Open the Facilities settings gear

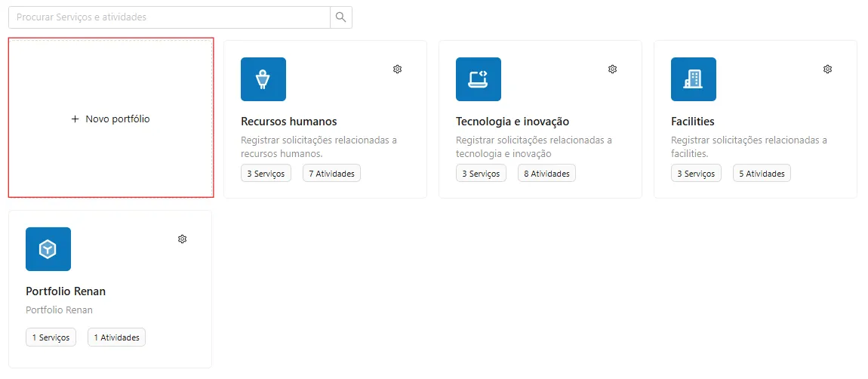click(x=827, y=69)
